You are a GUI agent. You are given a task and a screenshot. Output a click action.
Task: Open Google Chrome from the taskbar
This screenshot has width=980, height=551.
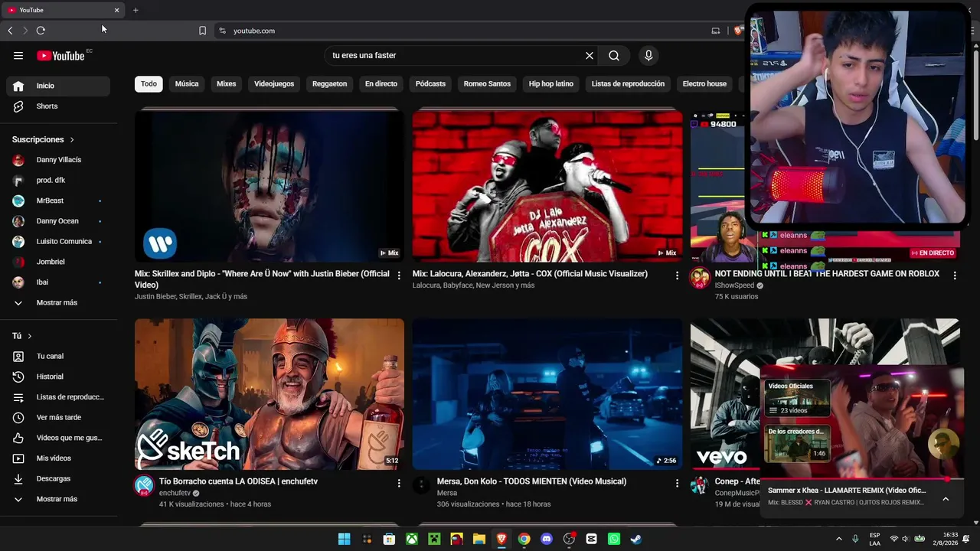(524, 539)
